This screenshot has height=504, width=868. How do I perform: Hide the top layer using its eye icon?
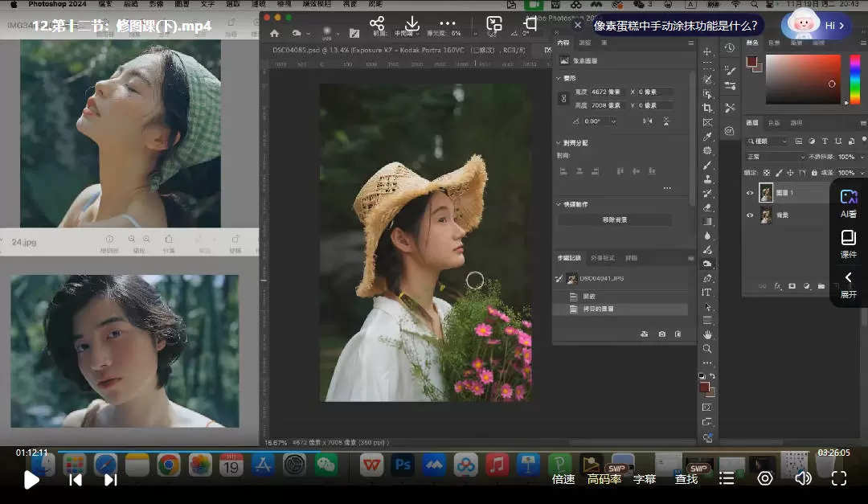click(x=750, y=193)
